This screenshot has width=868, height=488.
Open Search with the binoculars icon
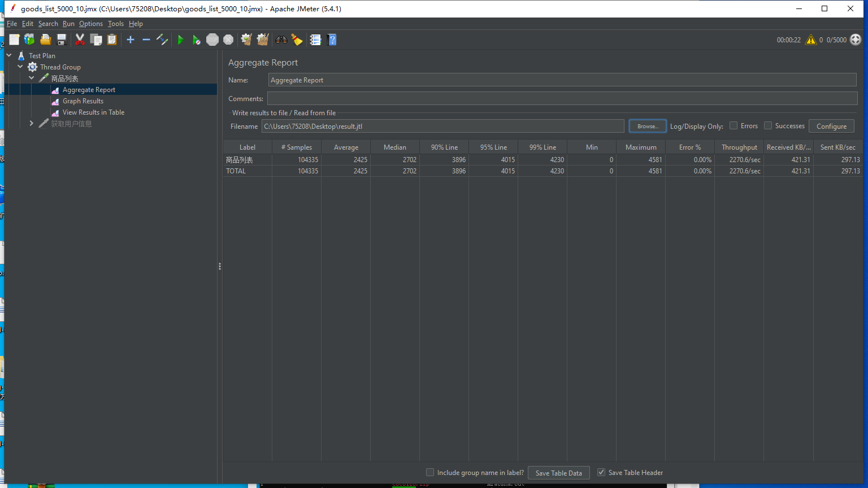point(281,40)
